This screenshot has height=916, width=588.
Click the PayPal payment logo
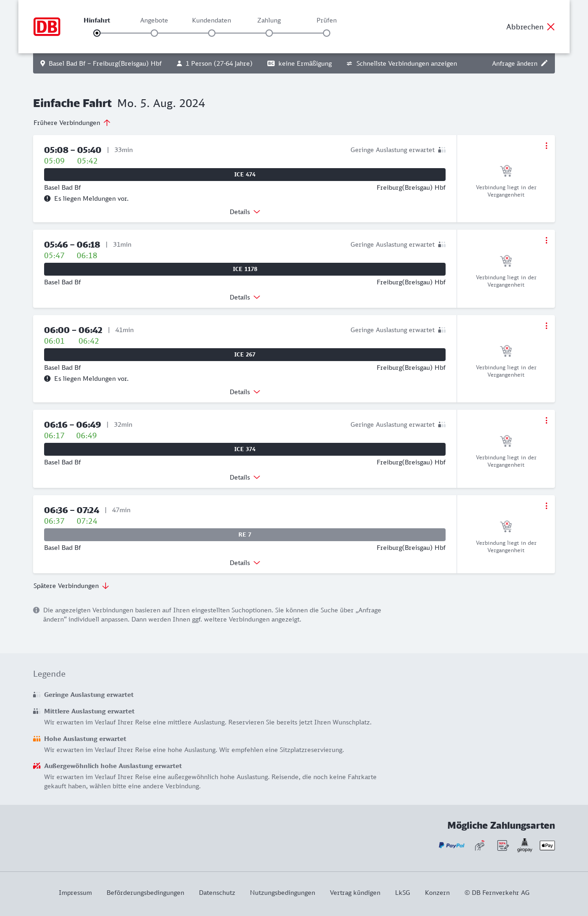tap(452, 845)
